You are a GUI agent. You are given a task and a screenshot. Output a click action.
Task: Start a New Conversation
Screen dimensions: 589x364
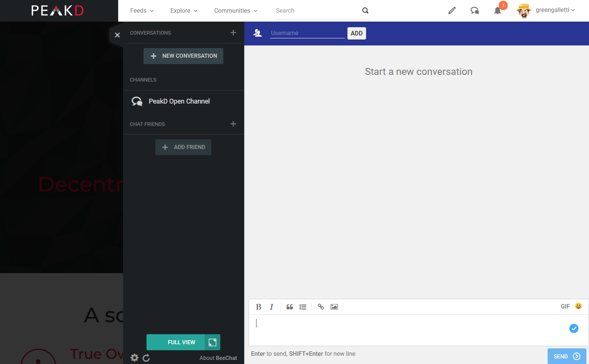tap(183, 56)
